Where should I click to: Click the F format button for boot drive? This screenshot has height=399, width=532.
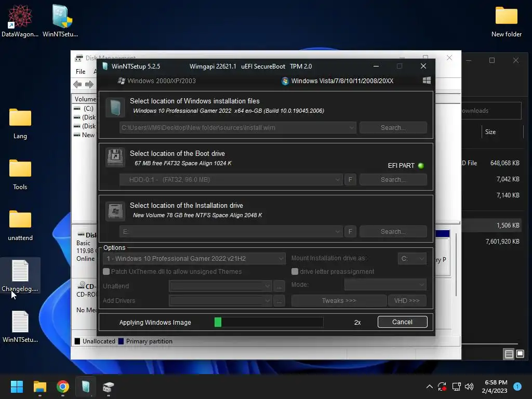[x=350, y=179]
